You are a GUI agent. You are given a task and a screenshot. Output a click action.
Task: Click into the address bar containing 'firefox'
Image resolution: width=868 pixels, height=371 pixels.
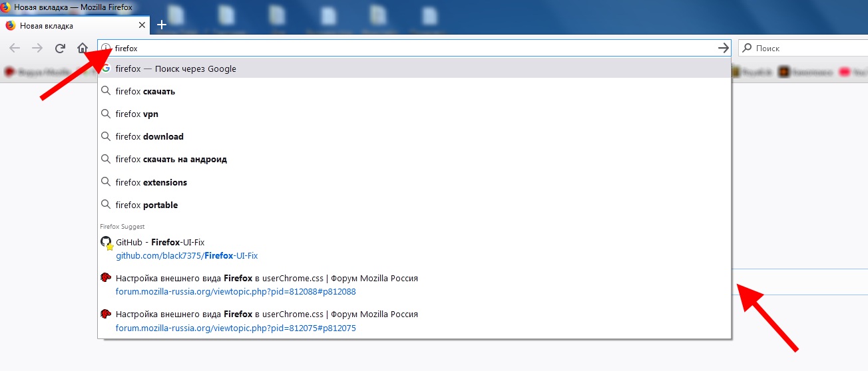(413, 48)
